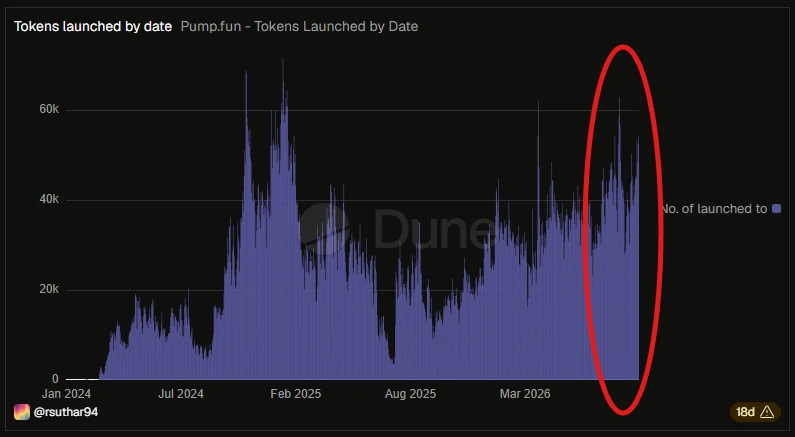
Task: Click the Jan 2024 x-axis label
Action: pyautogui.click(x=66, y=394)
